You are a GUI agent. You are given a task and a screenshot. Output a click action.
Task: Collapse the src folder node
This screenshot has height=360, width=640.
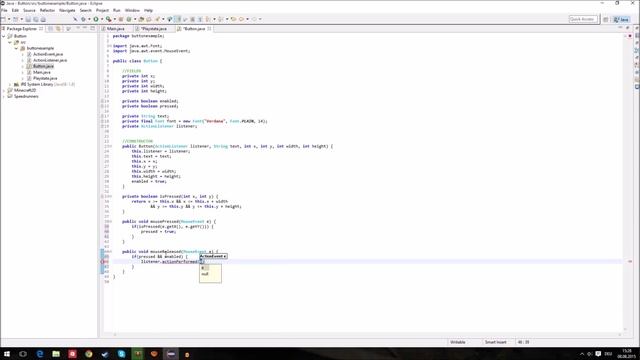coord(10,42)
